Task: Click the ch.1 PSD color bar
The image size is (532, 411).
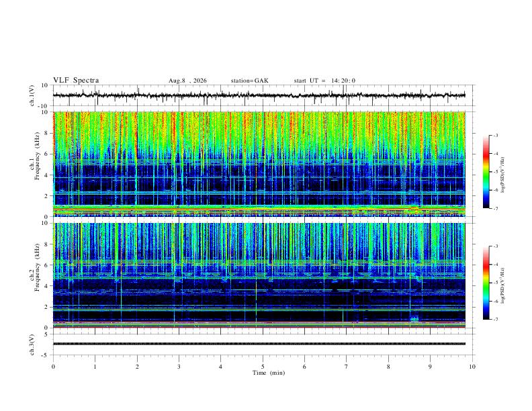Action: click(486, 172)
